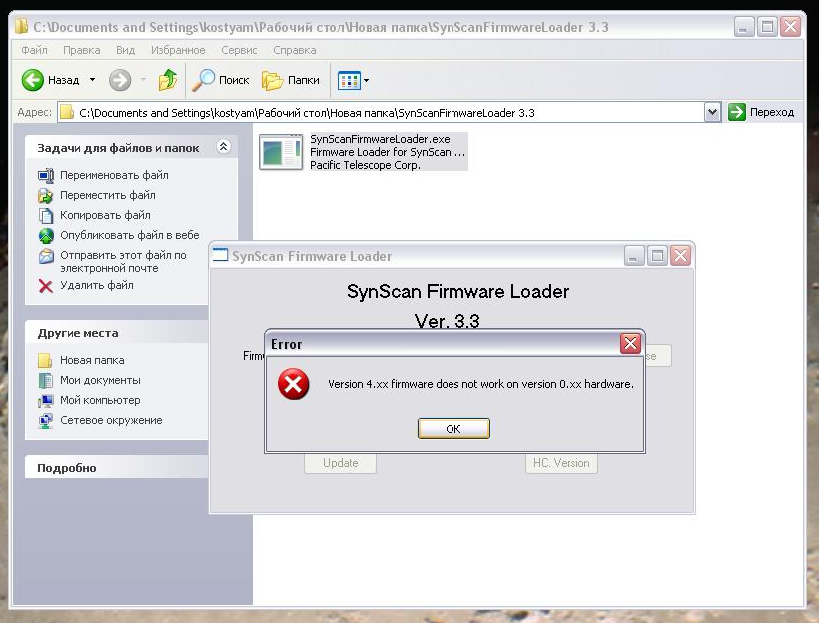Click Сетевое окружение icon

(46, 420)
